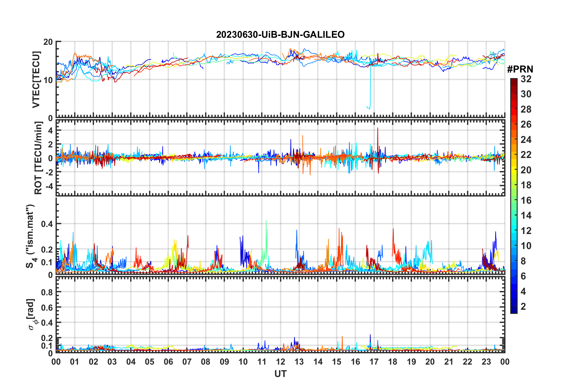The width and height of the screenshot is (561, 392).
Task: Click the ROT [TECU/min] axis label
Action: click(x=38, y=158)
